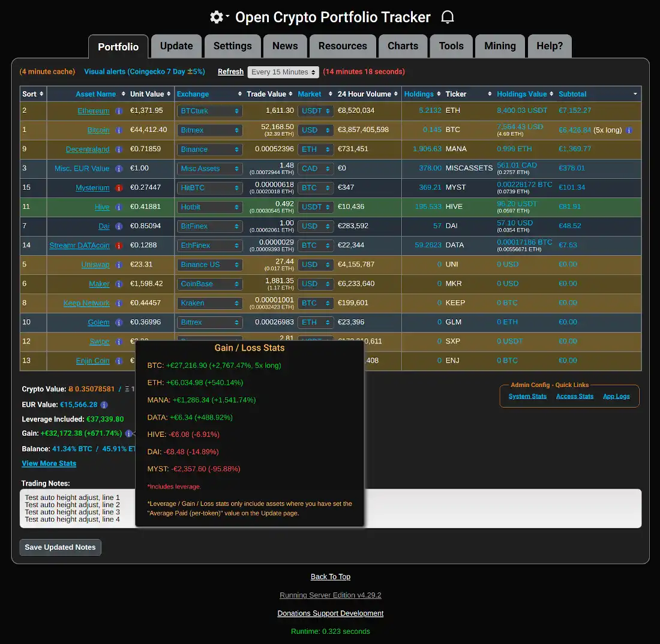Open the Misc. EUR Value info icon

(x=119, y=169)
